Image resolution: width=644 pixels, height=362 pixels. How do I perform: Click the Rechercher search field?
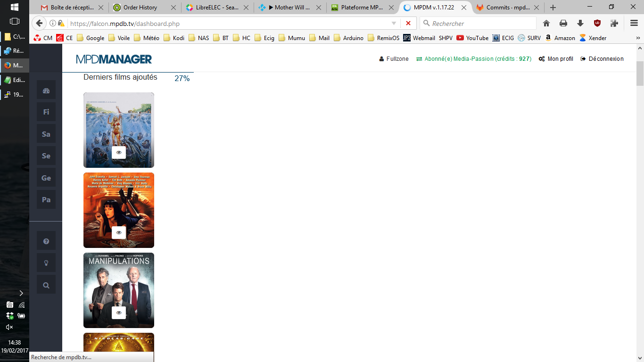coord(478,24)
